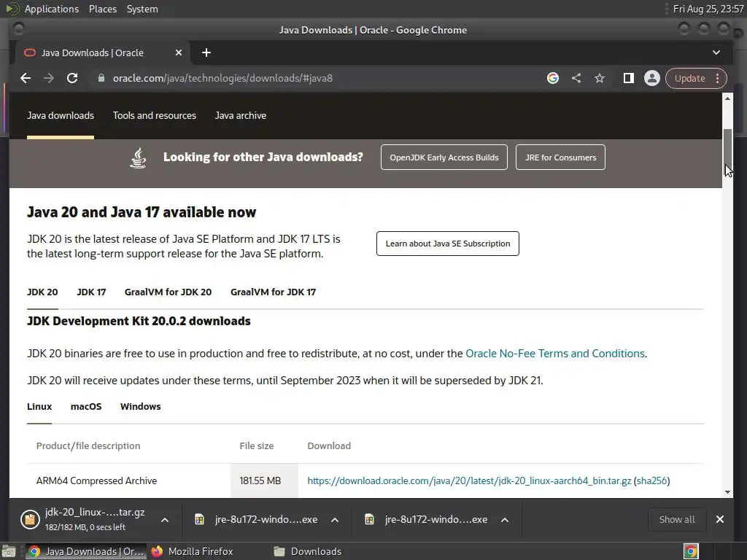Click the Chrome icon in taskbar tray

point(691,551)
